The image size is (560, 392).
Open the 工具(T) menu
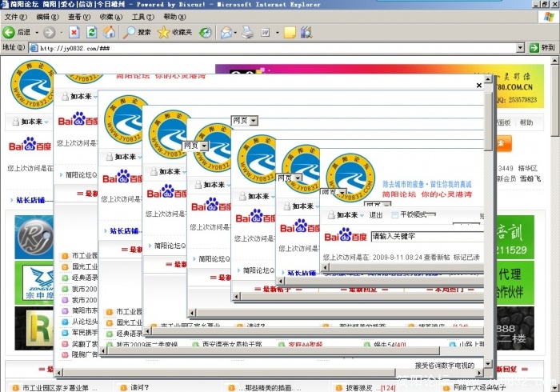(143, 17)
